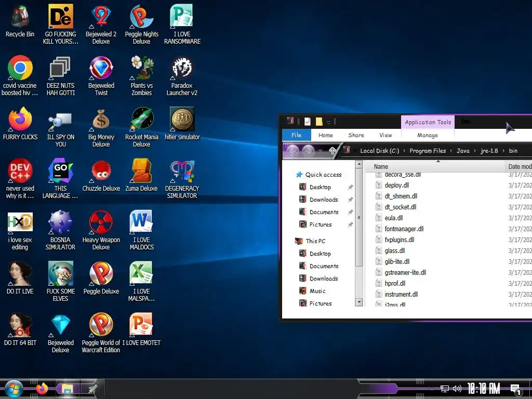This screenshot has height=399, width=532.
Task: Launch Bejeweled Twist from desktop
Action: pyautogui.click(x=101, y=75)
